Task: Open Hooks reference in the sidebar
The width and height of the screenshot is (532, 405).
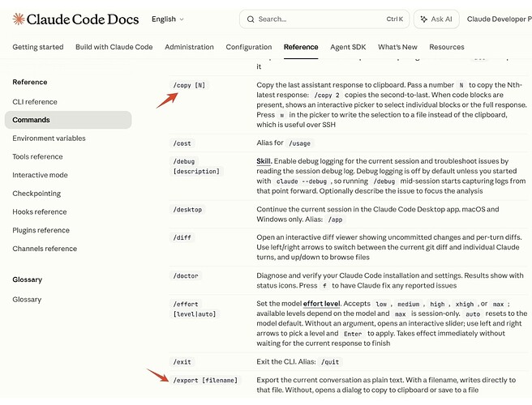Action: point(40,212)
